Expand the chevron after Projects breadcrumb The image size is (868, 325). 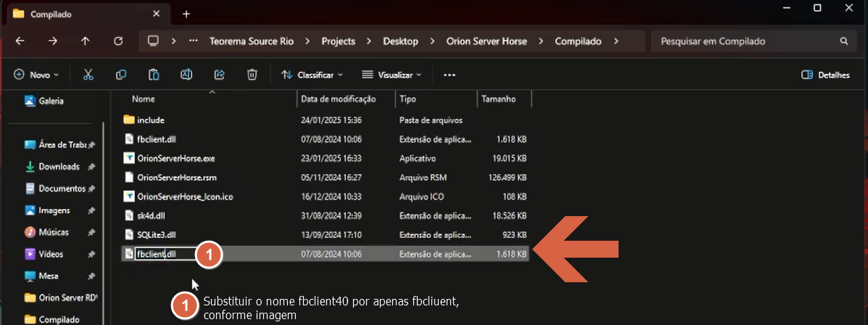click(x=368, y=41)
